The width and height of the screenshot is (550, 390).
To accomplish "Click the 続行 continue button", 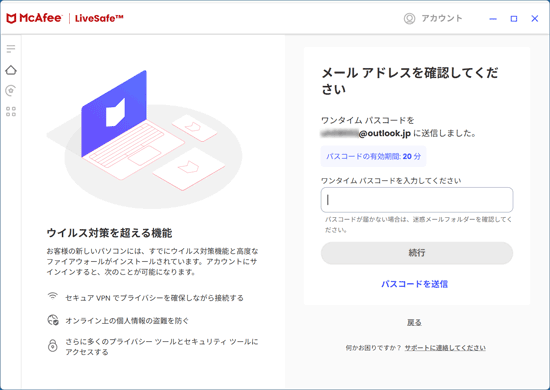I will tap(417, 253).
